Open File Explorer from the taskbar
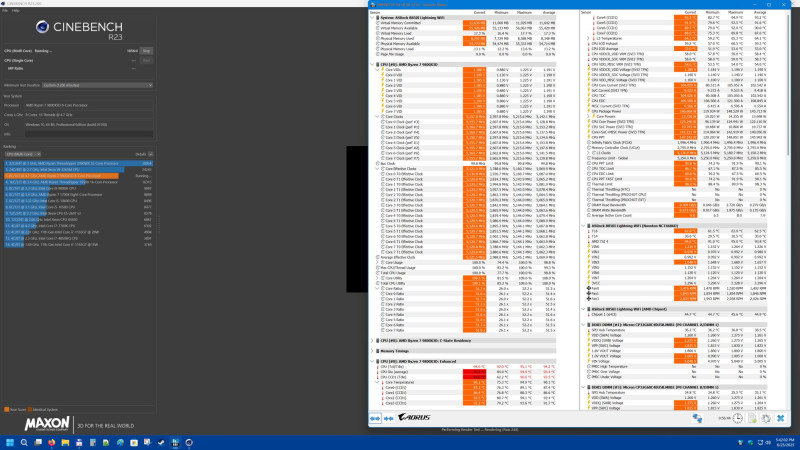Screen dimensions: 800x450 pyautogui.click(x=65, y=442)
